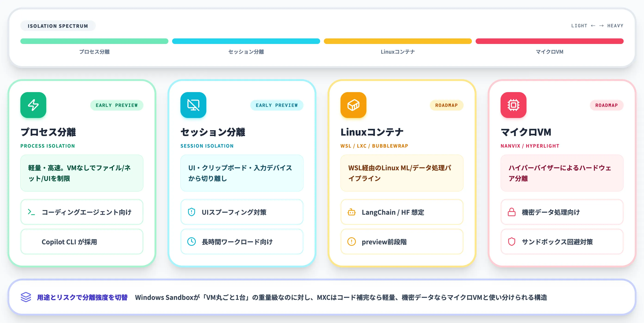This screenshot has width=644, height=323.
Task: Click the マイクロVM label under the spectrum
Action: tap(549, 52)
